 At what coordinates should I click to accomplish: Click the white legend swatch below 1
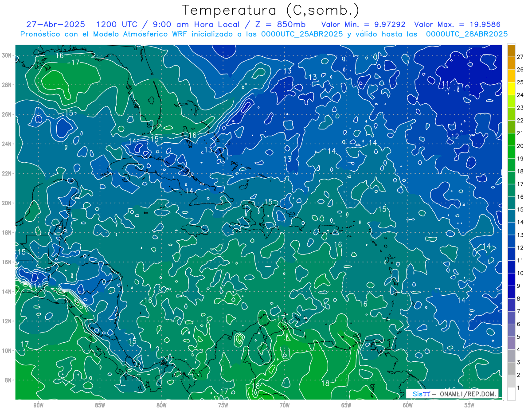(511, 394)
